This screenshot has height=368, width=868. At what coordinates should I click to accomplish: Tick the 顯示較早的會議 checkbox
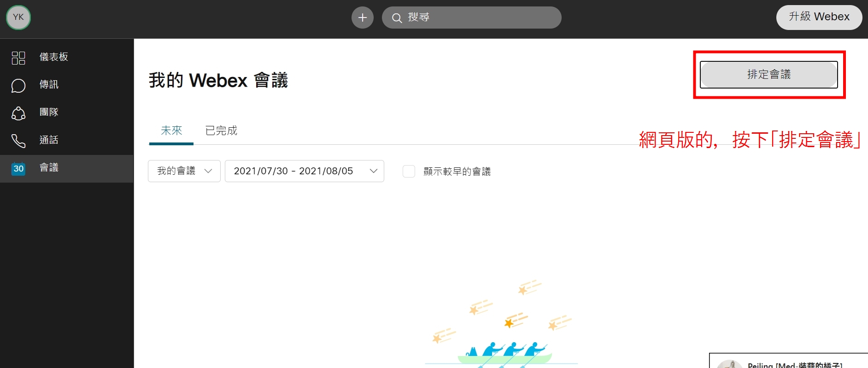click(409, 172)
